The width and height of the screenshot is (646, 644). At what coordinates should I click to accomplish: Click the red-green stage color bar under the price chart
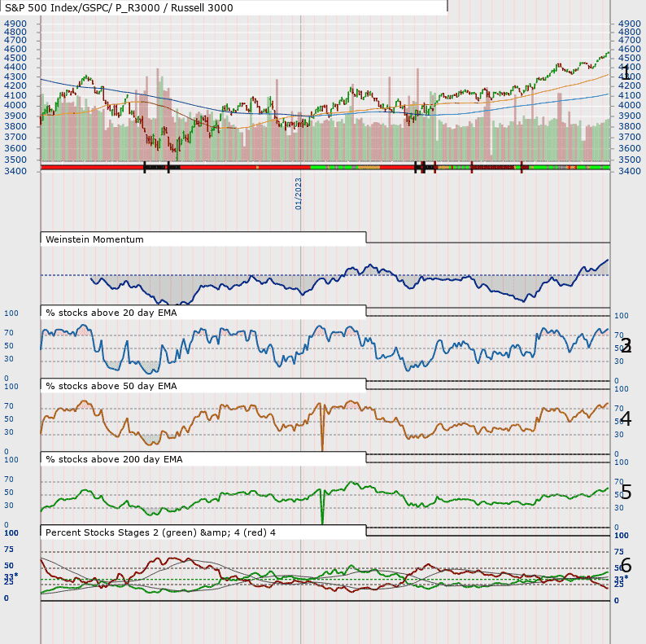[325, 168]
